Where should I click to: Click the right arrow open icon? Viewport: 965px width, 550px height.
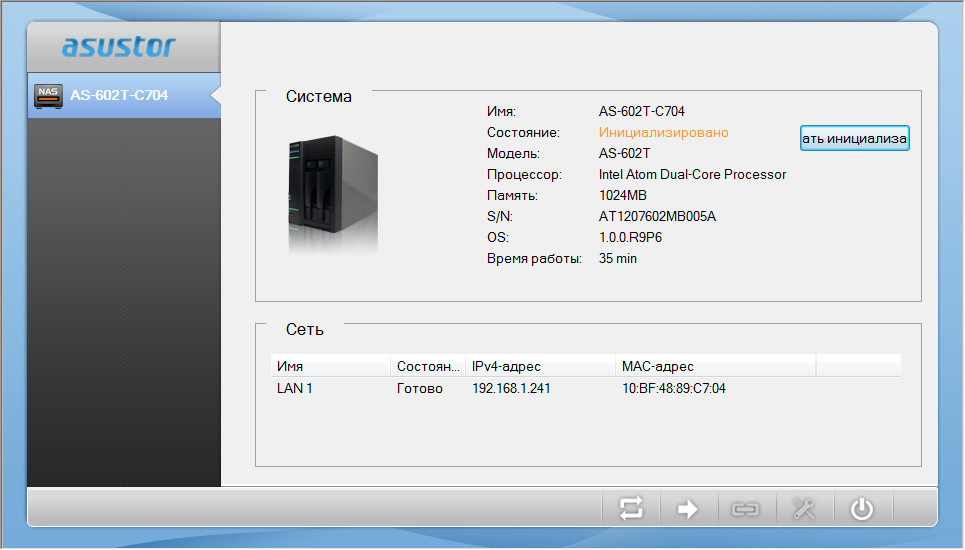pos(688,509)
